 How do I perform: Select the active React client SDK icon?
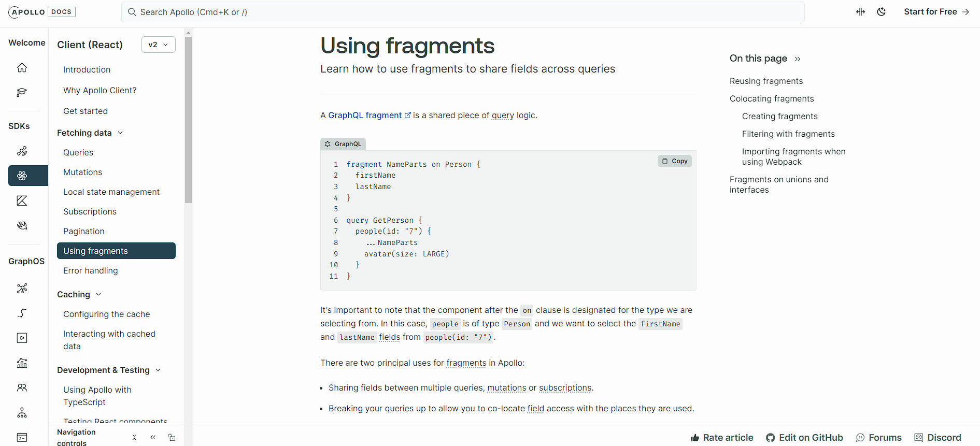(x=28, y=176)
